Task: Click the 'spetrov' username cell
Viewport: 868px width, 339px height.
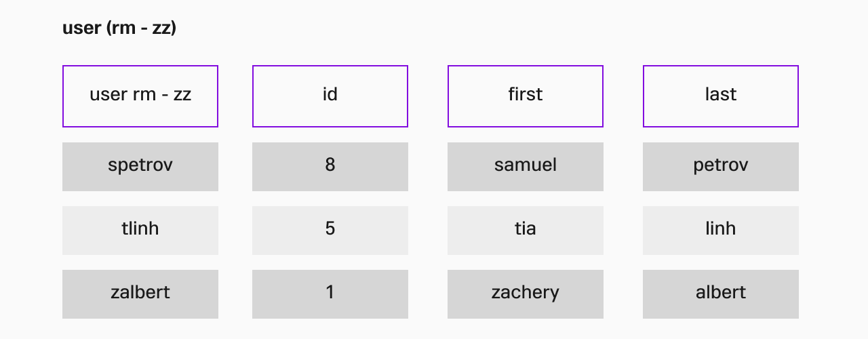Action: pyautogui.click(x=140, y=167)
